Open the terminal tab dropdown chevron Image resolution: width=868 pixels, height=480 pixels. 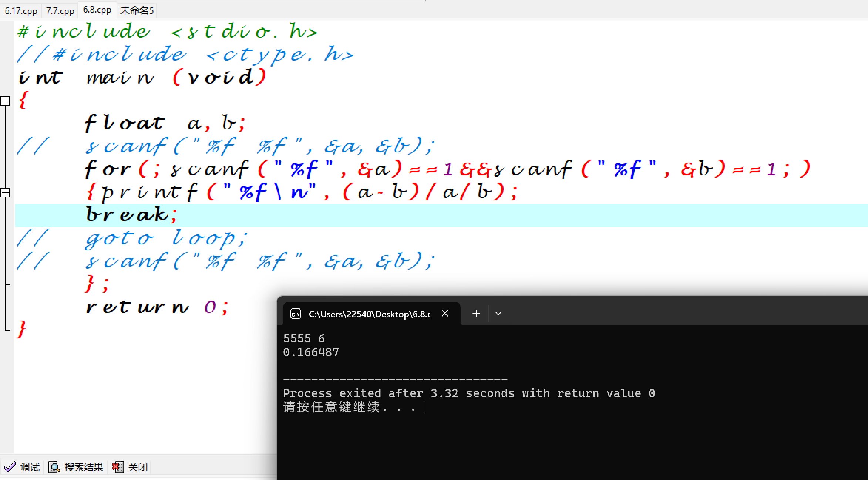tap(498, 314)
